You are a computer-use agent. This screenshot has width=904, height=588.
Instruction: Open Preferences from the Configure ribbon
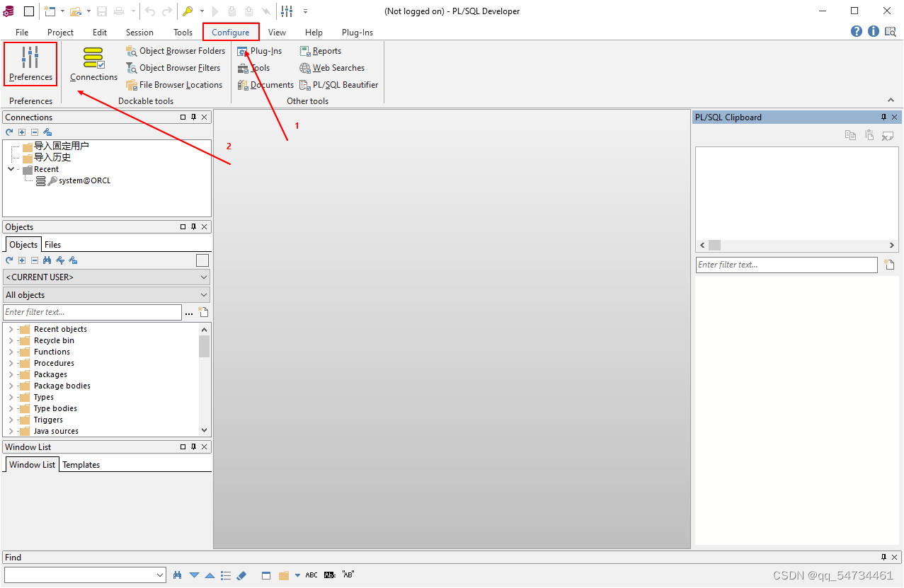[30, 64]
